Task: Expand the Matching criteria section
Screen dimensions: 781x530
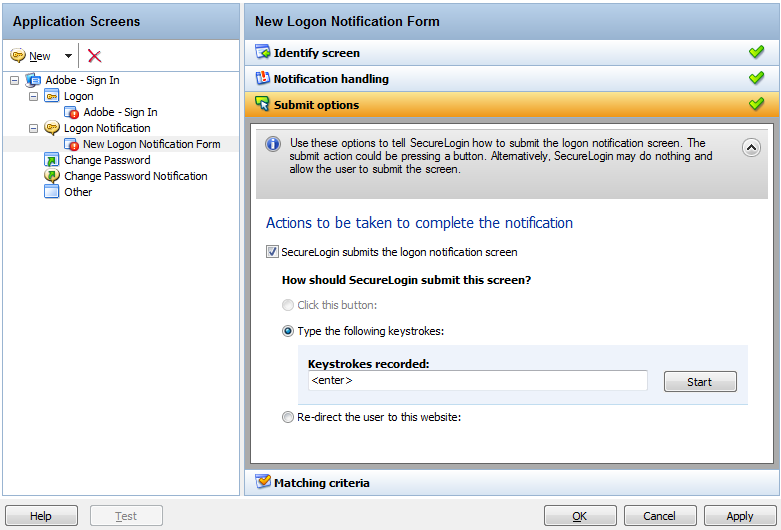Action: pos(321,482)
